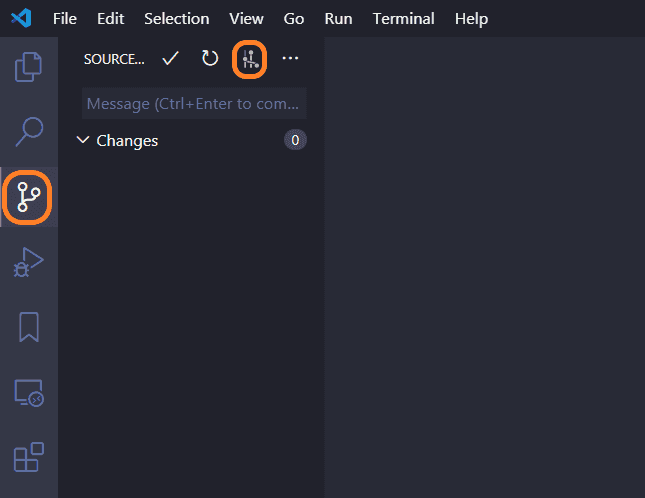
Task: Collapse the Changes section chevron
Action: click(83, 141)
